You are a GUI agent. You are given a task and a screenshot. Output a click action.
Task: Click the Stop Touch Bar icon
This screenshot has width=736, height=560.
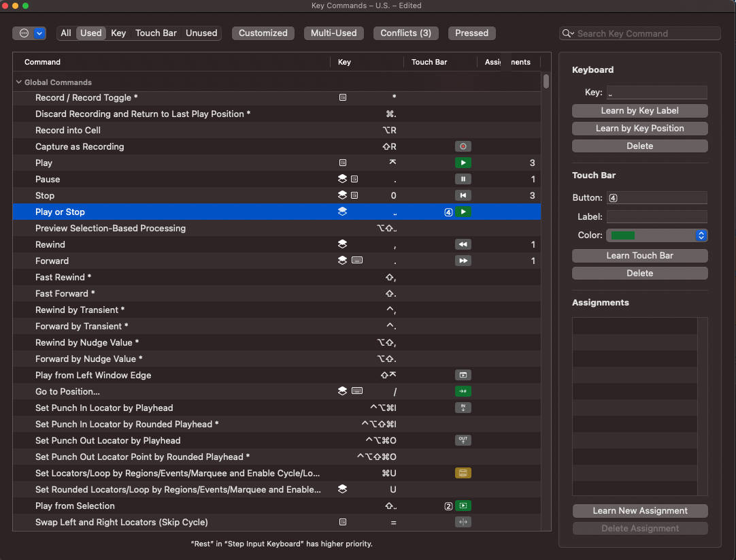pyautogui.click(x=463, y=195)
